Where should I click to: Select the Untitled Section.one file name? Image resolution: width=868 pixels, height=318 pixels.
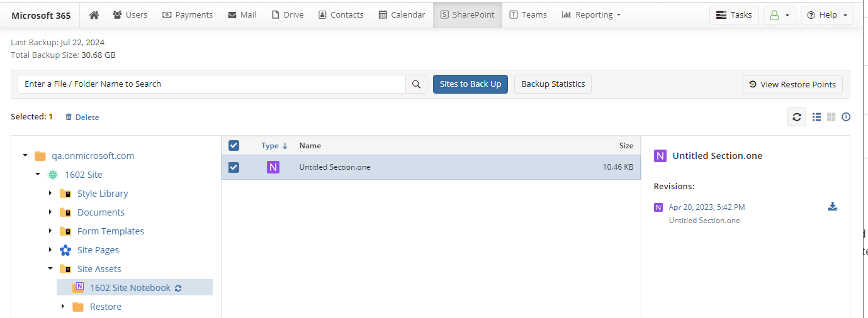335,167
